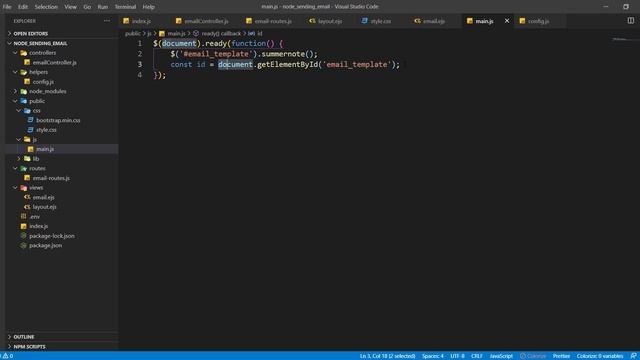This screenshot has width=640, height=360.
Task: Open Explorer panel more actions ellipsis
Action: click(x=107, y=21)
